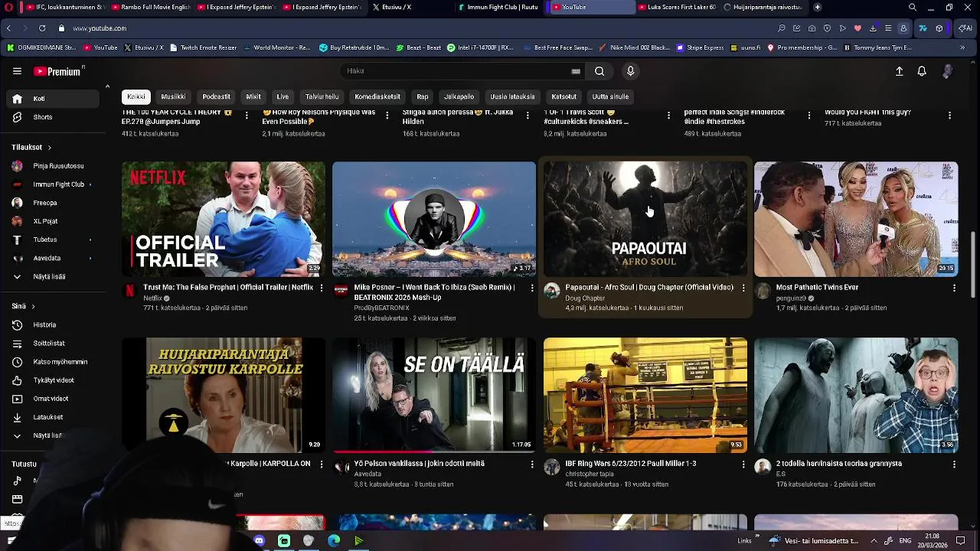Open Stripe Express bookmark
This screenshot has width=980, height=551.
(699, 47)
